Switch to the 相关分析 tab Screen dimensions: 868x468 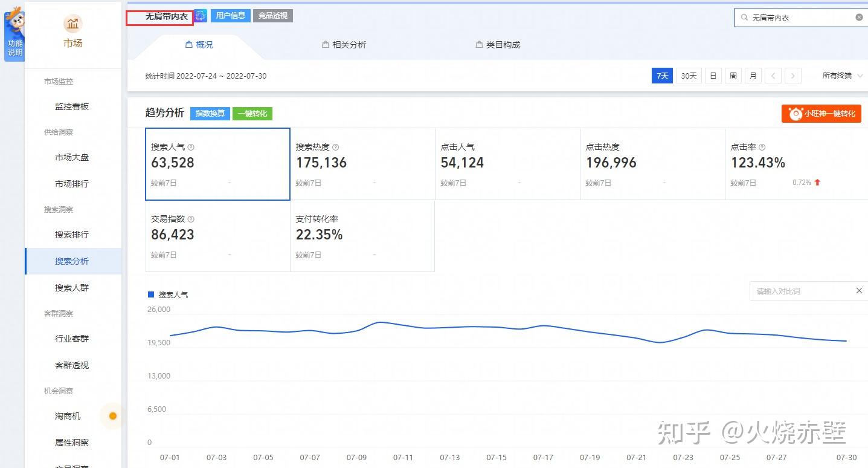tap(344, 45)
